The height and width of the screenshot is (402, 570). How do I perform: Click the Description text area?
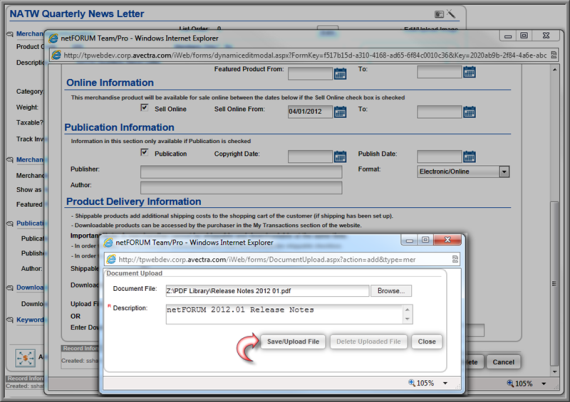point(289,314)
